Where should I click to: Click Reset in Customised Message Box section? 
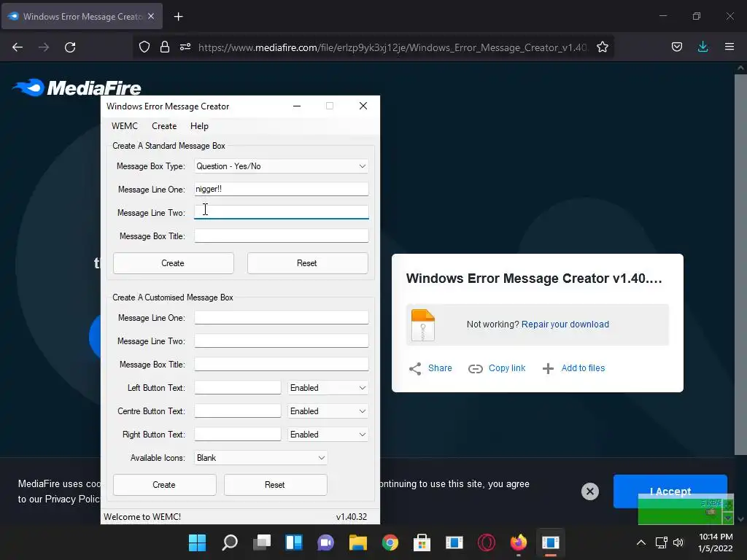[275, 485]
